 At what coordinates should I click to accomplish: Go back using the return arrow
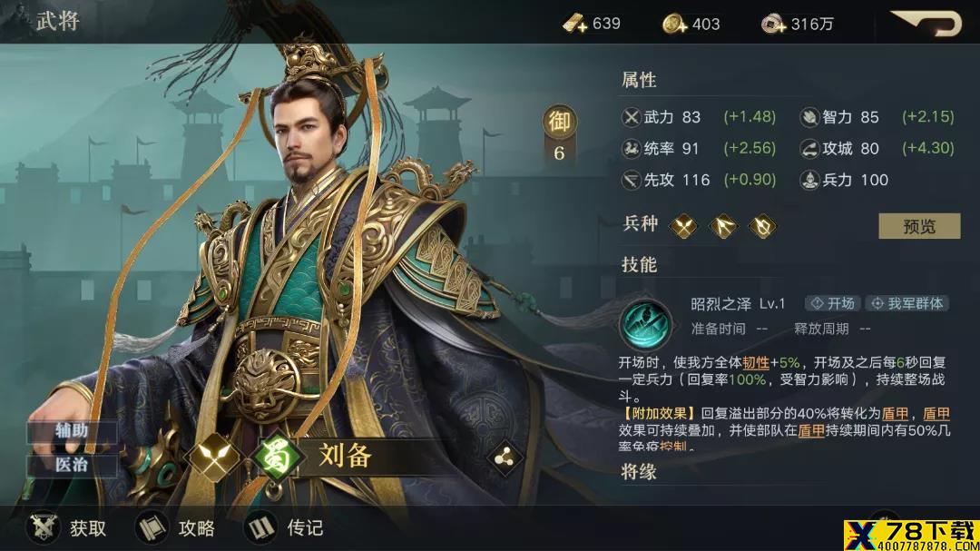pyautogui.click(x=926, y=23)
